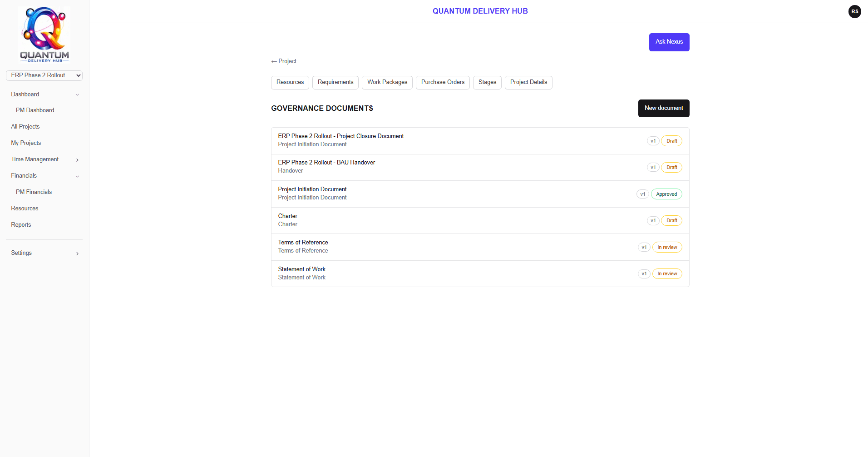868x457 pixels.
Task: Click the Approved status badge
Action: click(666, 194)
